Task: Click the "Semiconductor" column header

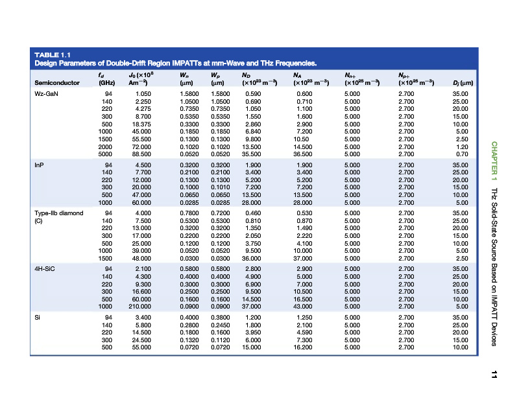Action: click(x=56, y=83)
